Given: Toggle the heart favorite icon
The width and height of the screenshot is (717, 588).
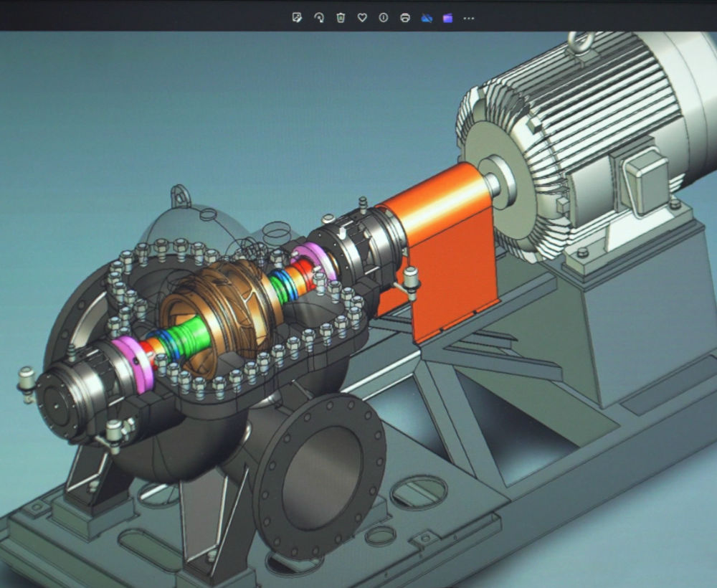Looking at the screenshot, I should (362, 18).
